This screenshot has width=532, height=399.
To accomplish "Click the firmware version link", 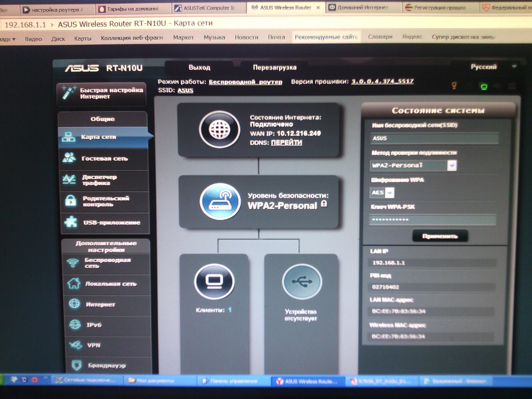I will 382,82.
